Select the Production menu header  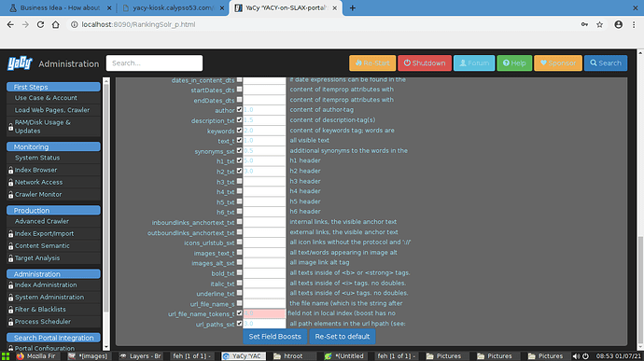(53, 210)
